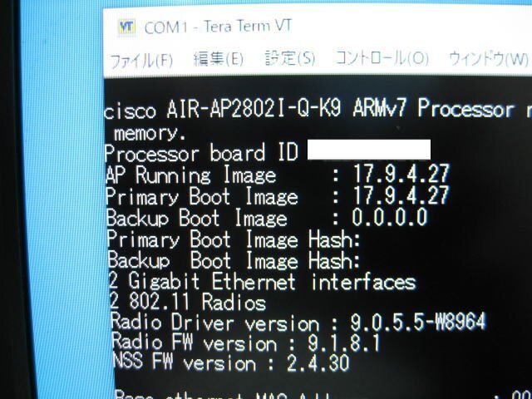The height and width of the screenshot is (399, 532).
Task: Click the NSS FW version 2.4.30 line
Action: coord(231,362)
